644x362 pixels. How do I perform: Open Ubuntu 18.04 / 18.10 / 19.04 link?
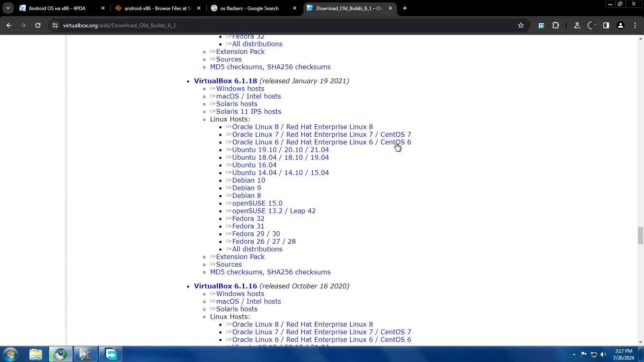pyautogui.click(x=281, y=157)
